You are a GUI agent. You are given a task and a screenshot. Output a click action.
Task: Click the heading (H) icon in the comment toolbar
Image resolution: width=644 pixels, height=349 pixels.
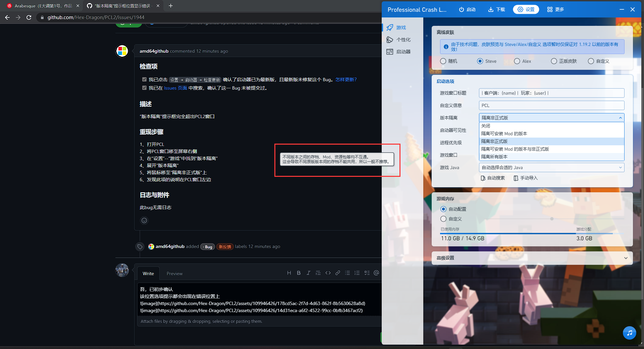pos(289,273)
